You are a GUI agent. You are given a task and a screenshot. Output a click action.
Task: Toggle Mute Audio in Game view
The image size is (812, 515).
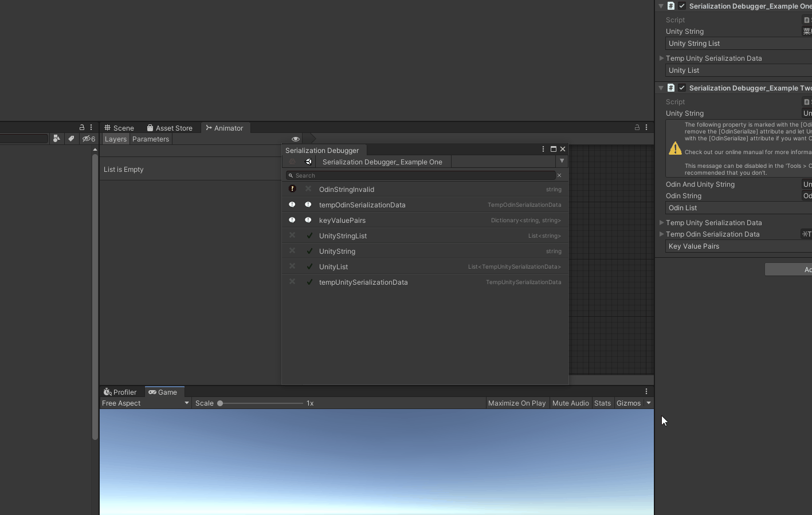click(571, 403)
